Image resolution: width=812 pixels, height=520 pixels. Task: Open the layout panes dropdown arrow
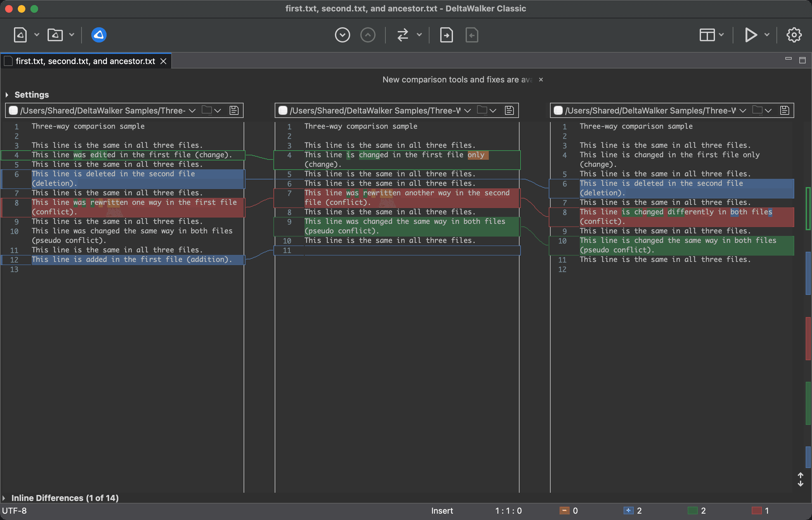(x=721, y=35)
